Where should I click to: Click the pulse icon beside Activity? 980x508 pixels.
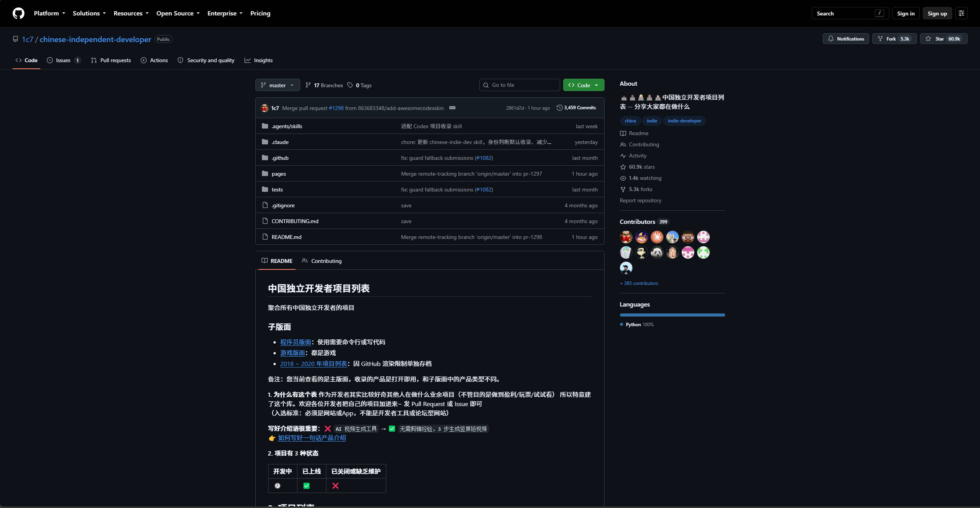click(623, 156)
